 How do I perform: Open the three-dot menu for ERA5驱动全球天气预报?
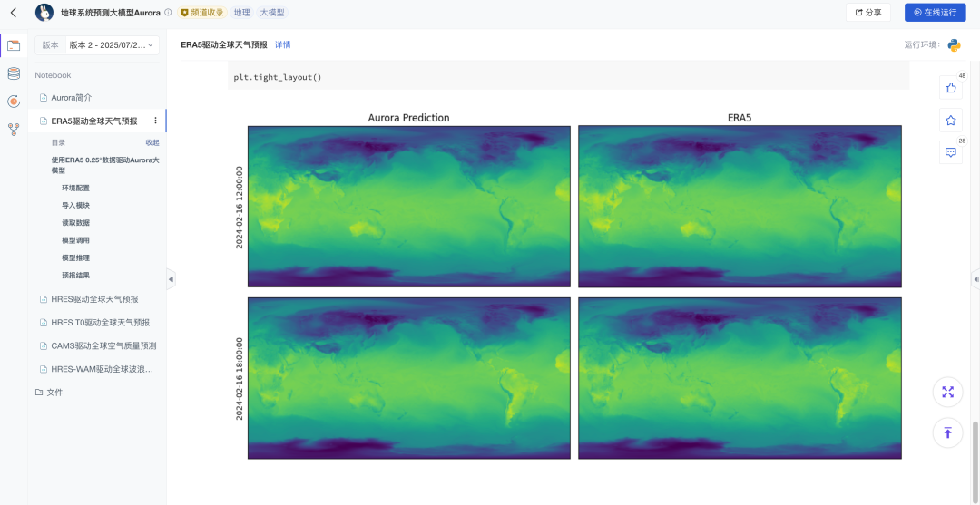pos(156,121)
